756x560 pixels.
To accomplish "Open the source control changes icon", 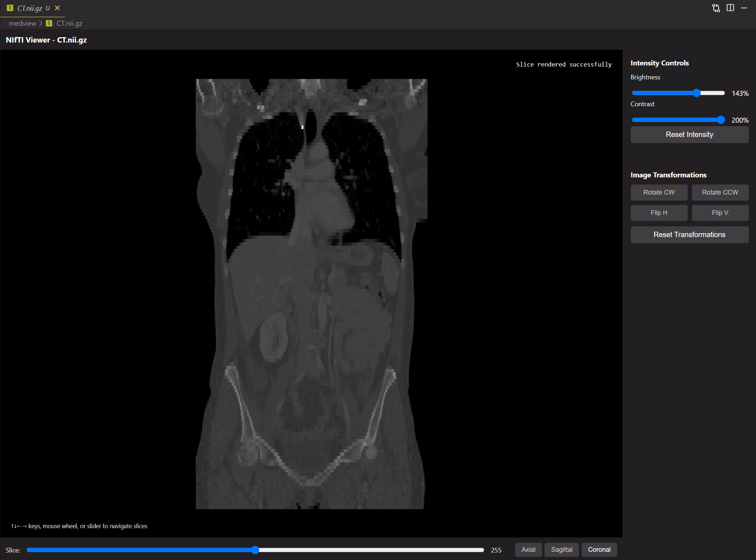I will point(716,8).
